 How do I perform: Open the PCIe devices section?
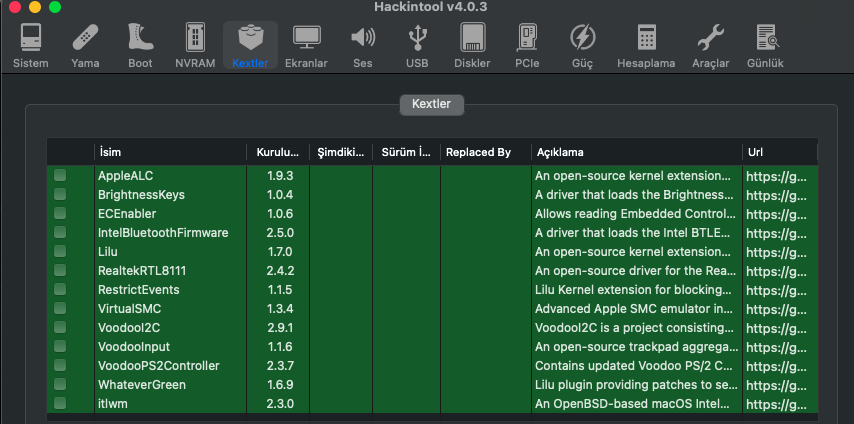coord(527,46)
